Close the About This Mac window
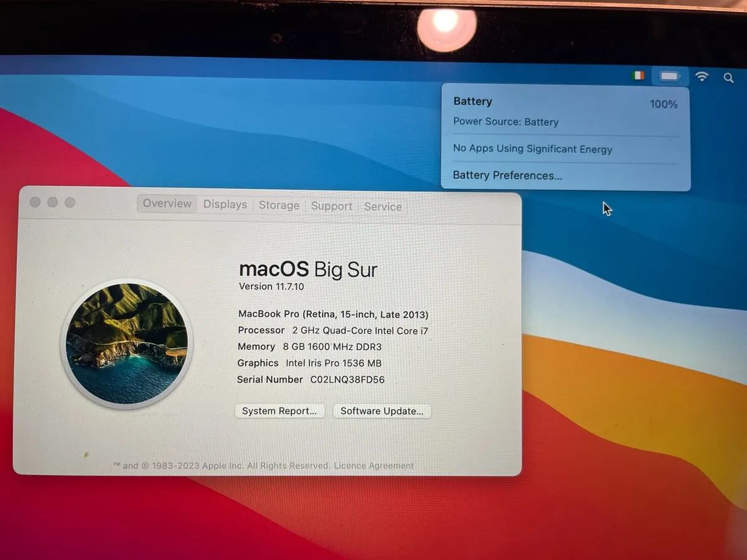This screenshot has width=747, height=560. tap(35, 202)
